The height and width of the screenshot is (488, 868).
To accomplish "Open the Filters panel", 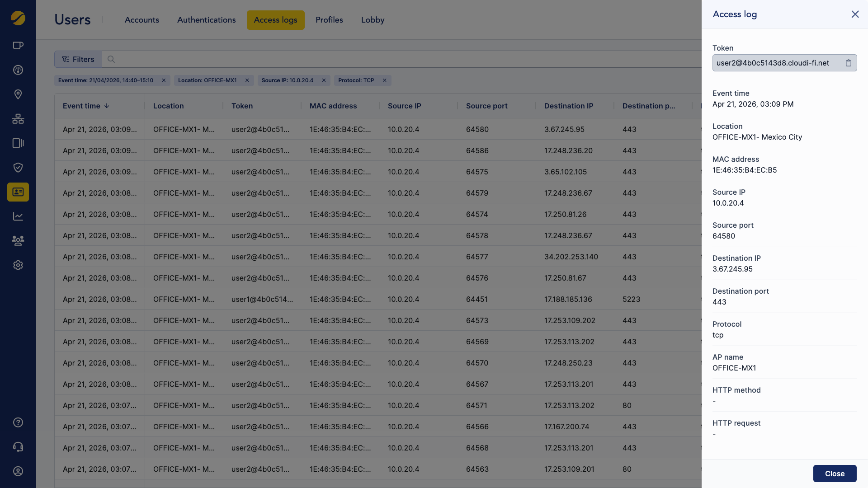I will tap(77, 59).
